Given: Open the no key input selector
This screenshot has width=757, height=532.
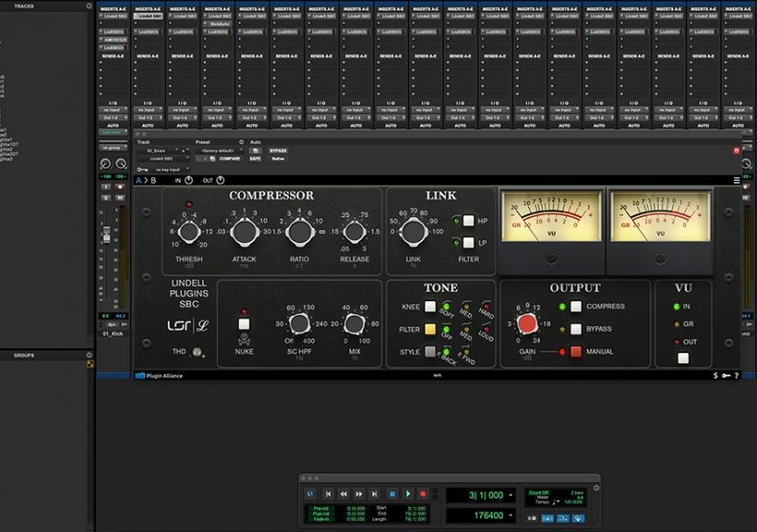Looking at the screenshot, I should tap(167, 170).
